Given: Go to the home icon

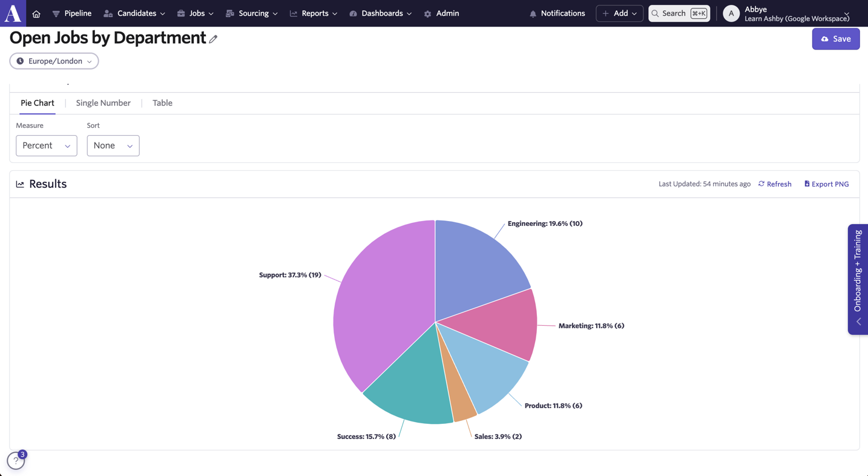Looking at the screenshot, I should pyautogui.click(x=36, y=14).
